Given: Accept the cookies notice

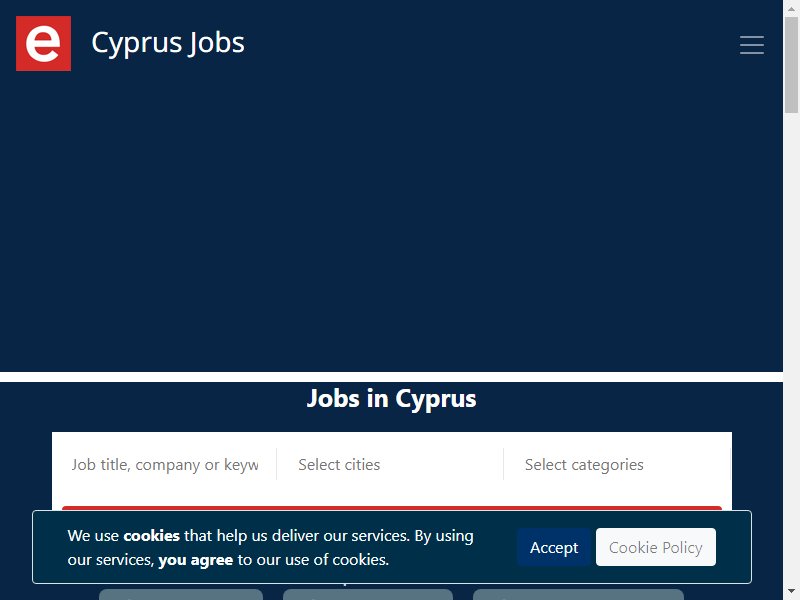Looking at the screenshot, I should (554, 547).
